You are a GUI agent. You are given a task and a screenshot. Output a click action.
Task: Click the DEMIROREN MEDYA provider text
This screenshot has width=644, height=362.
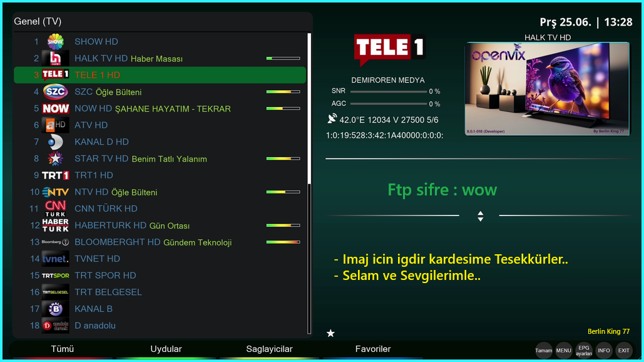tap(388, 80)
